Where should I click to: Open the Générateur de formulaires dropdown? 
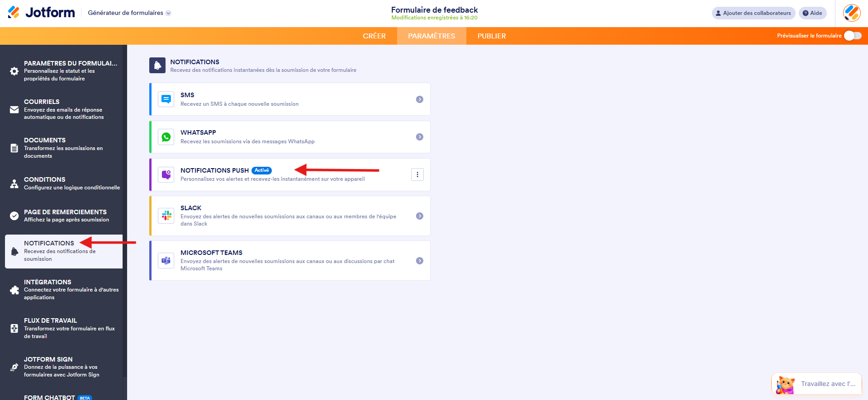[129, 13]
